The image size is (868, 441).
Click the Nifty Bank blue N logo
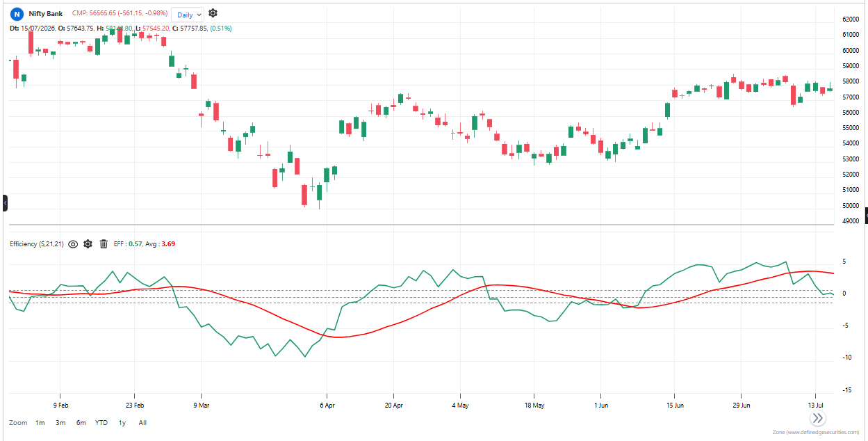16,14
